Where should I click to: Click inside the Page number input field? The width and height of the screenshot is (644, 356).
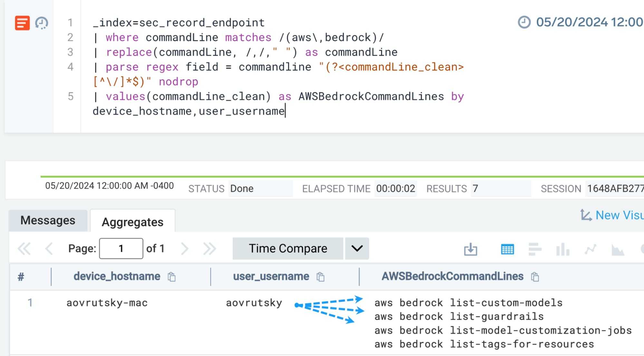(121, 248)
